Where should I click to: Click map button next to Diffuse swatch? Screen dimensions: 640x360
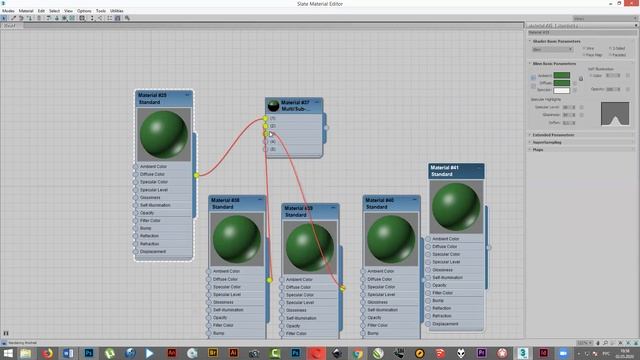[x=575, y=83]
